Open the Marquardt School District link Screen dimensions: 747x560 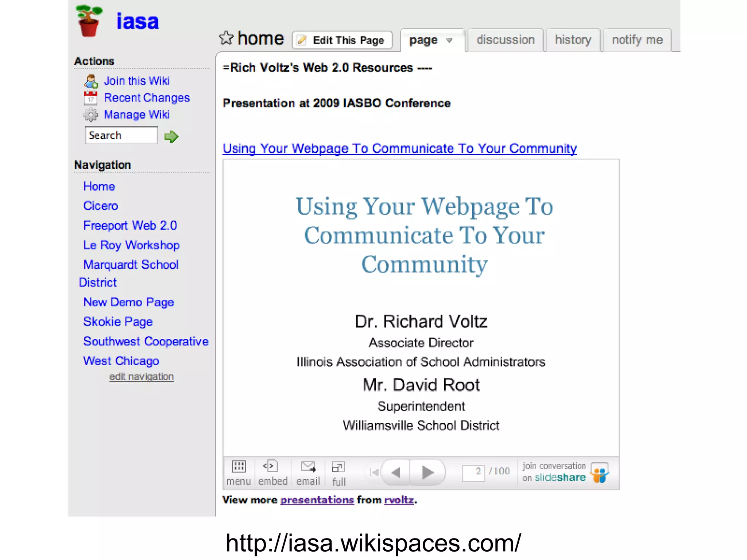129,273
